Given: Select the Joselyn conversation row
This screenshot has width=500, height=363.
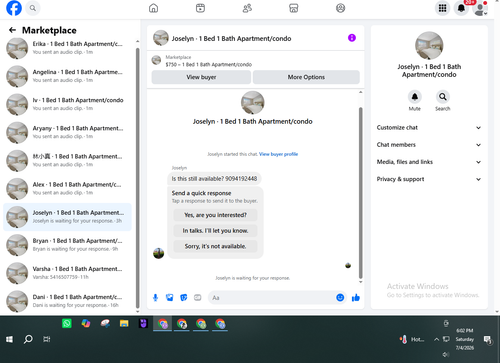Looking at the screenshot, I should click(x=68, y=217).
